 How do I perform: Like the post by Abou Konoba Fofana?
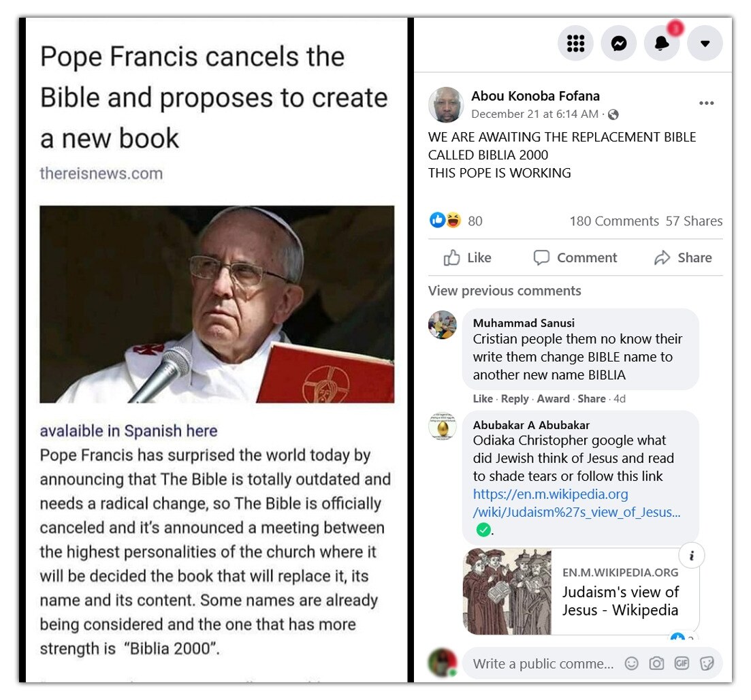pos(468,258)
